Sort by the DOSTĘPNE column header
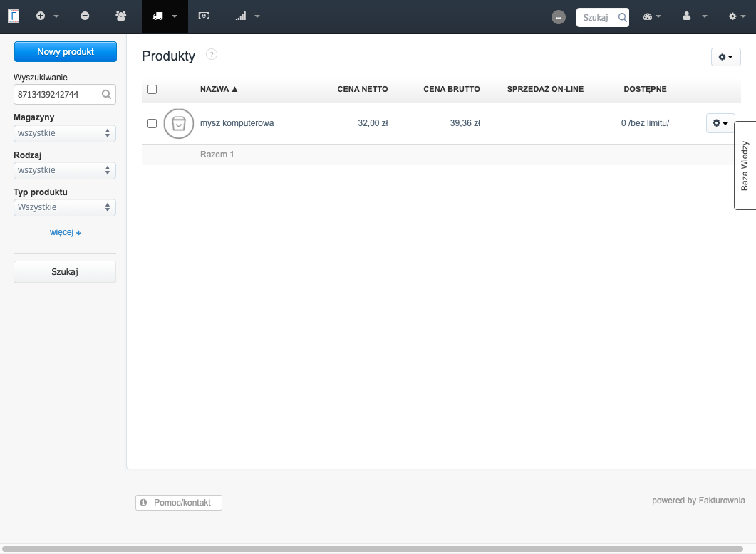The height and width of the screenshot is (554, 756). tap(645, 89)
